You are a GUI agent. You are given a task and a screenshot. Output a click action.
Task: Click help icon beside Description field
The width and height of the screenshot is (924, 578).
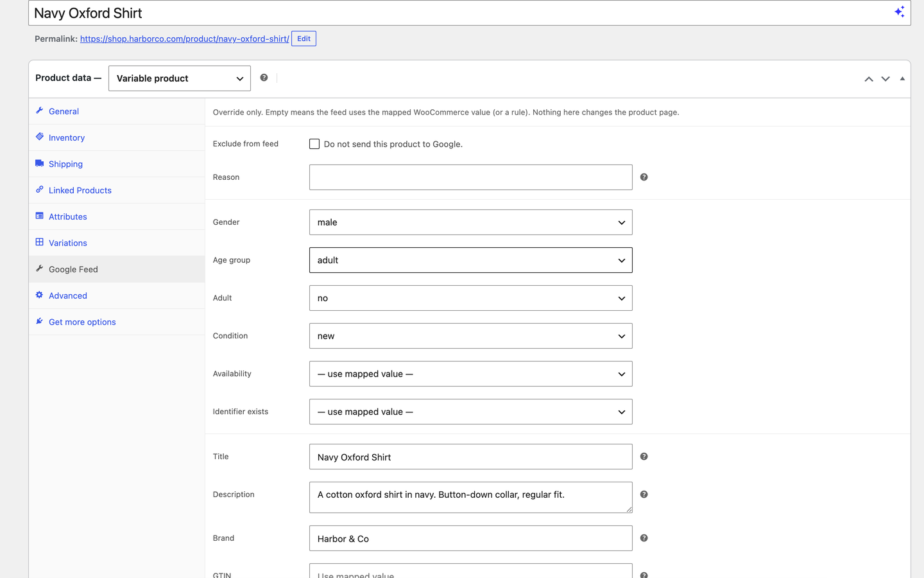644,495
